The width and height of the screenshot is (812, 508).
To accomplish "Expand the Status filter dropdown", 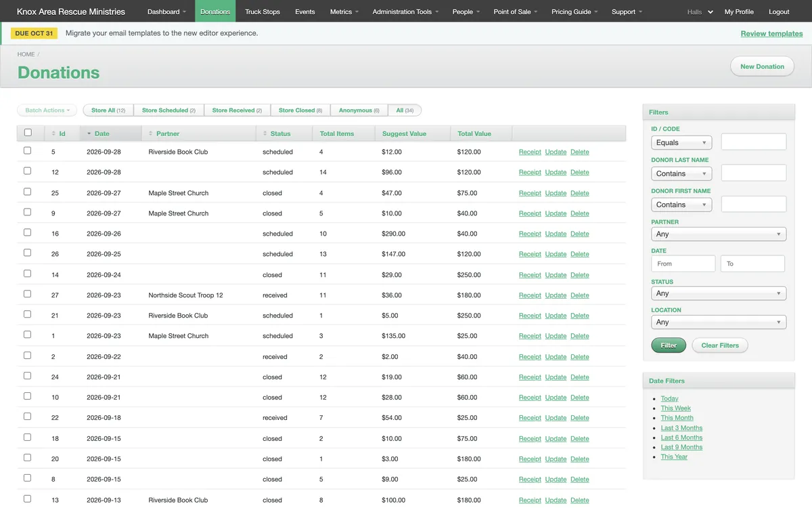I will point(719,294).
